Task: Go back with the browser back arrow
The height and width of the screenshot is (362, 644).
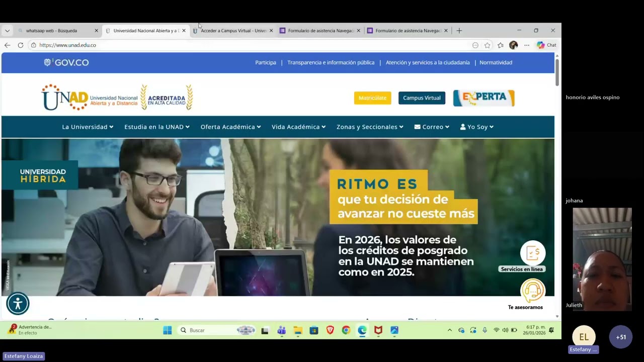Action: click(x=7, y=45)
